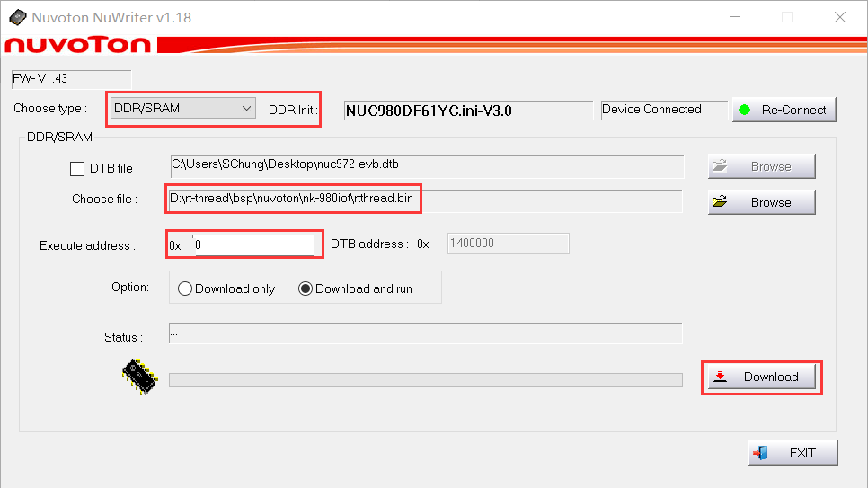This screenshot has width=868, height=488.
Task: Click the download progress bar
Action: 425,380
